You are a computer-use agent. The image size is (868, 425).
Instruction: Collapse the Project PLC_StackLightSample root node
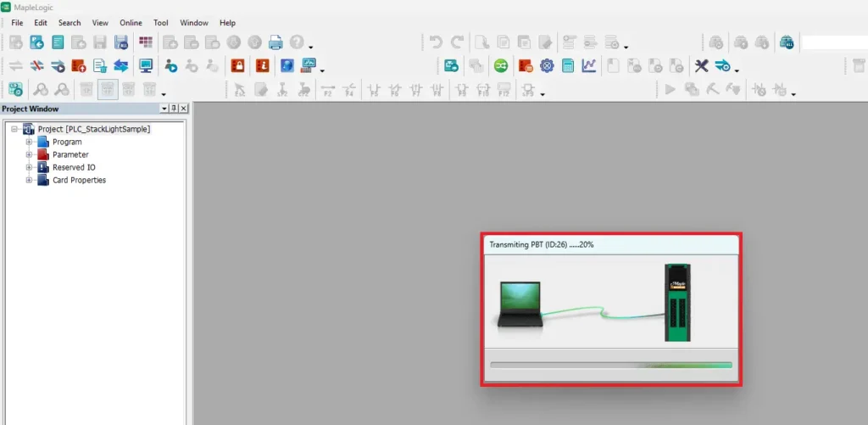(14, 129)
